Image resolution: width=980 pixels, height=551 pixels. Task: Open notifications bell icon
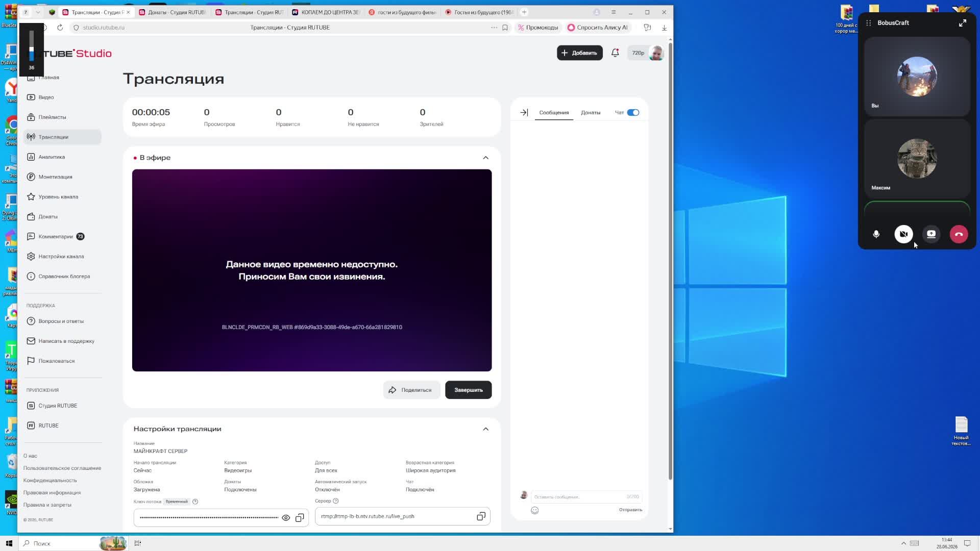(615, 53)
